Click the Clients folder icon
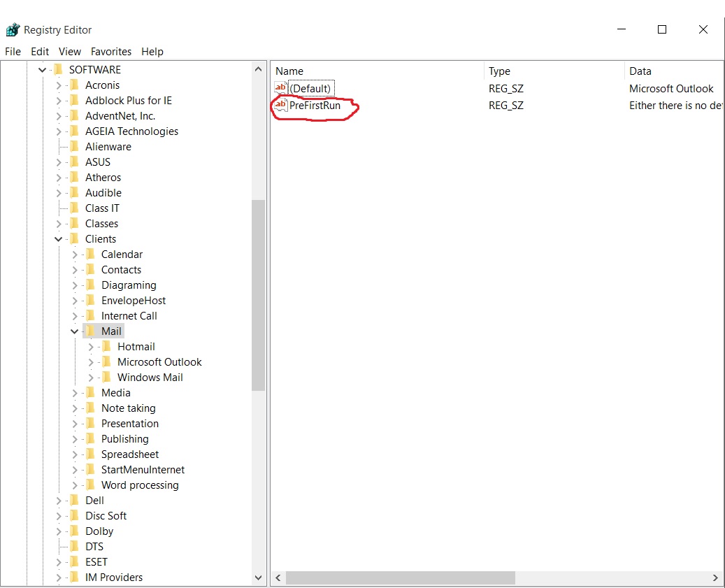725x588 pixels. point(74,239)
